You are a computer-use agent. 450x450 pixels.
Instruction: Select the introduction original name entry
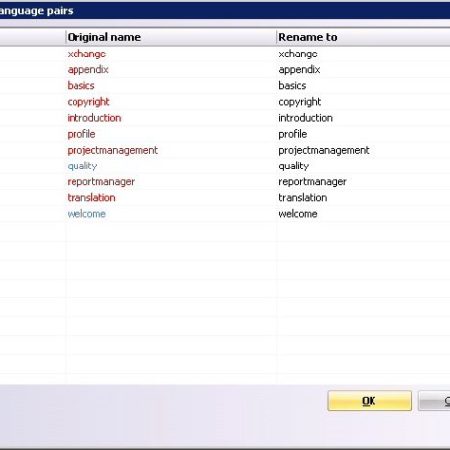[x=94, y=118]
